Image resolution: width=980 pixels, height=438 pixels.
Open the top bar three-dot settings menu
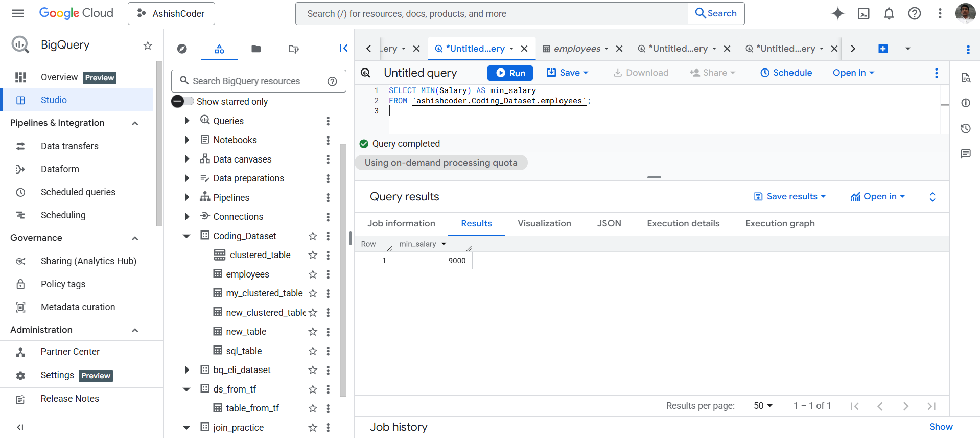[940, 13]
